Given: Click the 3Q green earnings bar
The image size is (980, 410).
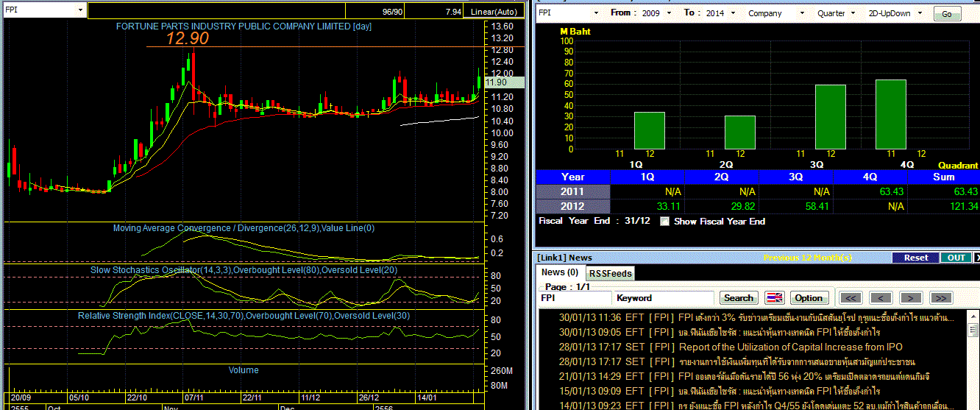Looking at the screenshot, I should pyautogui.click(x=831, y=116).
